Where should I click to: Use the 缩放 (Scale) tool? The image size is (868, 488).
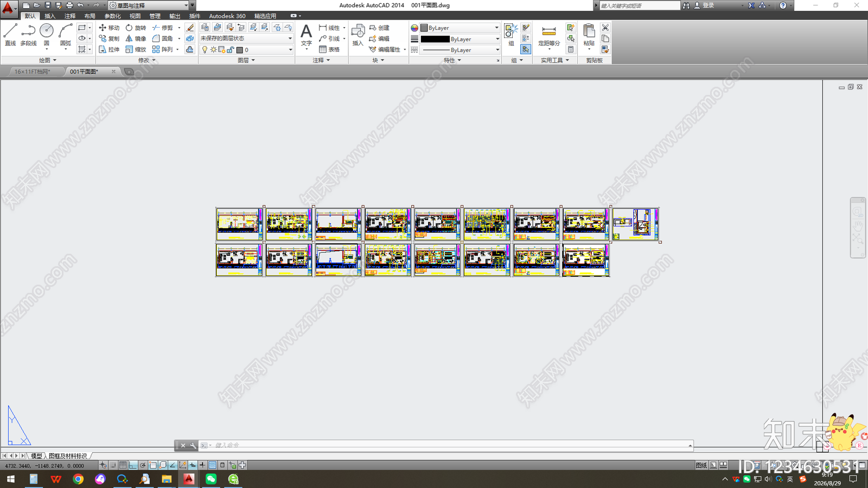click(x=136, y=49)
